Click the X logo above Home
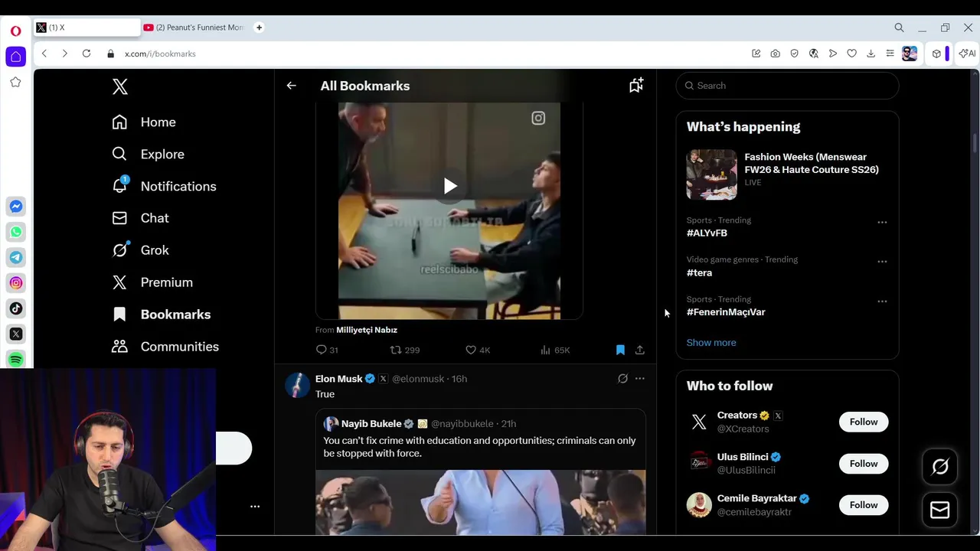The width and height of the screenshot is (980, 551). (120, 86)
